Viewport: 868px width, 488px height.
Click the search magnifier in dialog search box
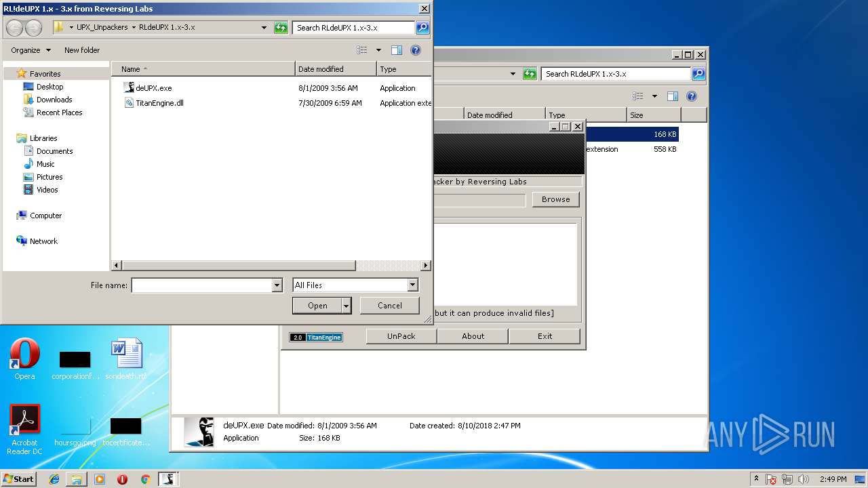tap(422, 28)
